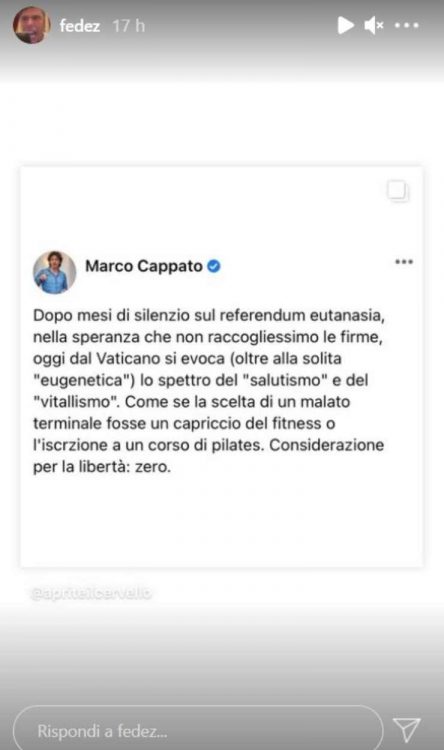Tap the faded @apriteilcervello mention
Screen dimensions: 444x750
pyautogui.click(x=90, y=593)
